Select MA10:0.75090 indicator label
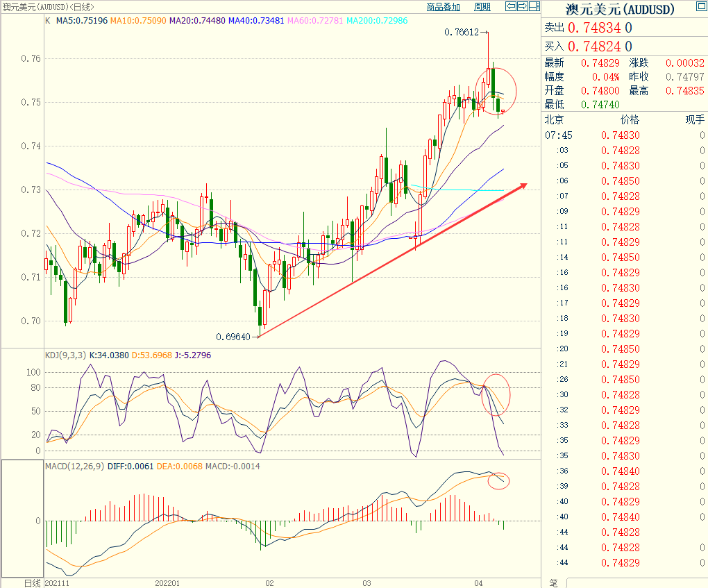Image resolution: width=708 pixels, height=588 pixels. (138, 21)
